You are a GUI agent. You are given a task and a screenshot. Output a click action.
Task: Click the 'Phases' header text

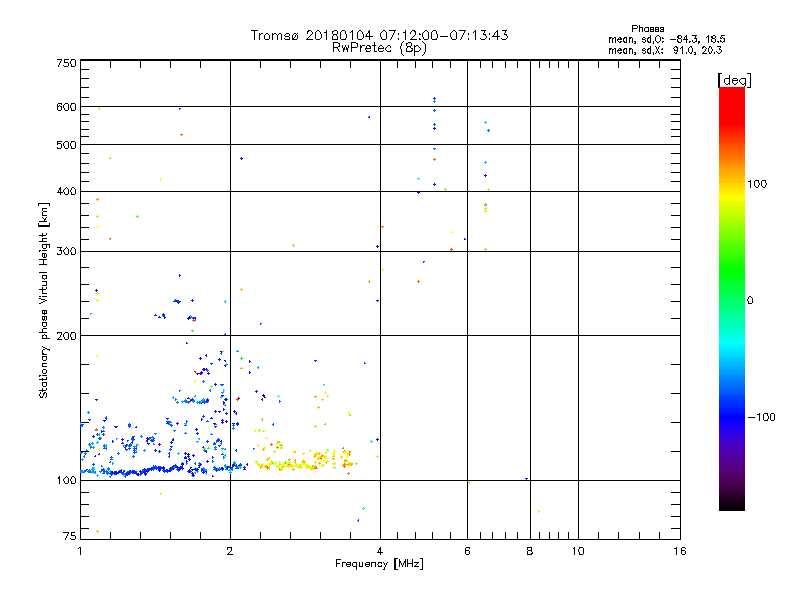647,29
